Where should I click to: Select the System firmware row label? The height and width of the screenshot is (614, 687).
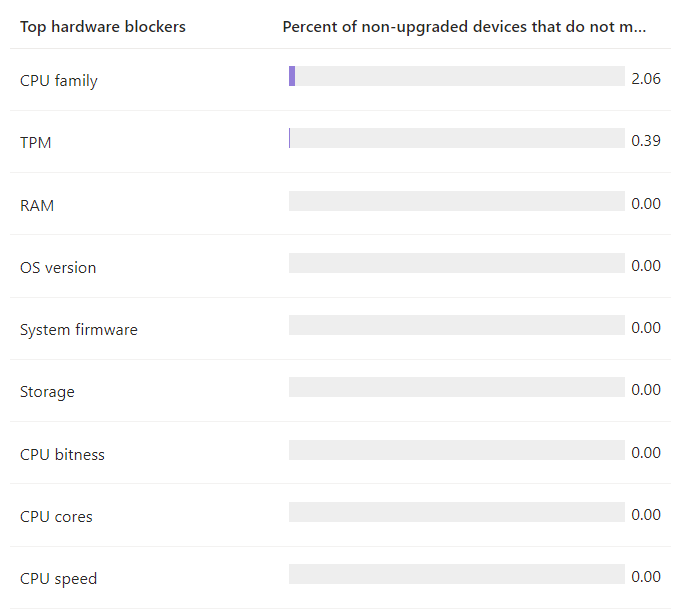[79, 330]
